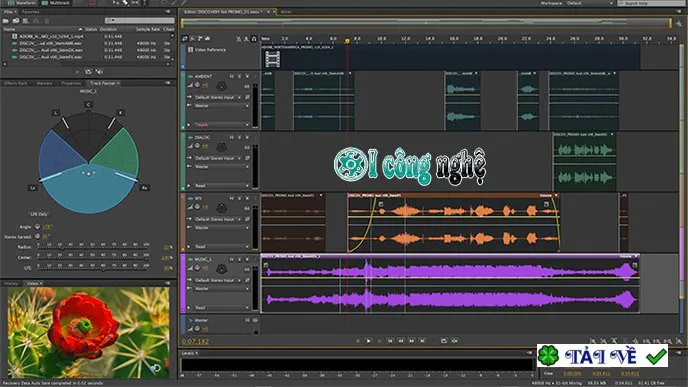Click the TẢI VỀ download banner
Screen dimensions: 688x387
pos(602,356)
